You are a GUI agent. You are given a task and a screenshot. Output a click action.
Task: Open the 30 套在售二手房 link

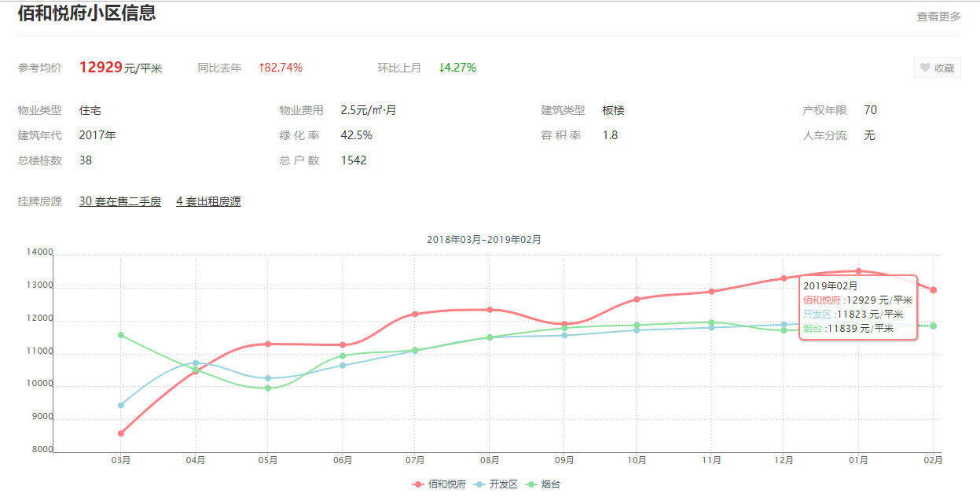120,201
